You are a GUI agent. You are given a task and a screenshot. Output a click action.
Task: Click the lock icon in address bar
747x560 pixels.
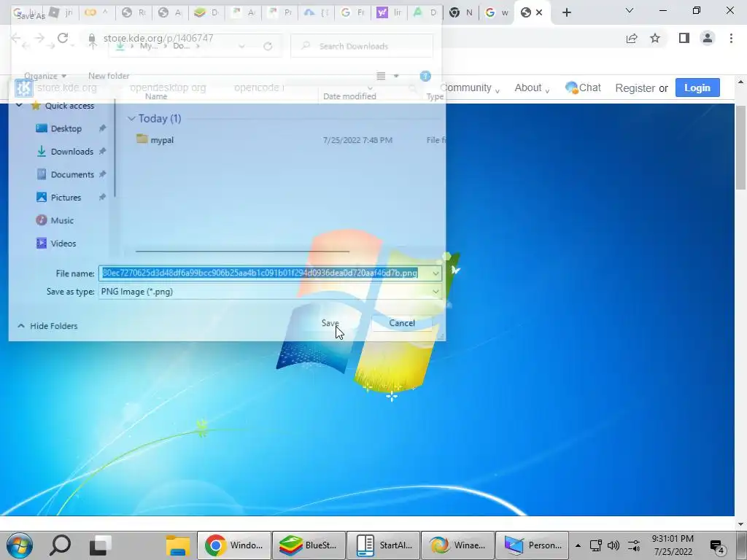[x=92, y=38]
